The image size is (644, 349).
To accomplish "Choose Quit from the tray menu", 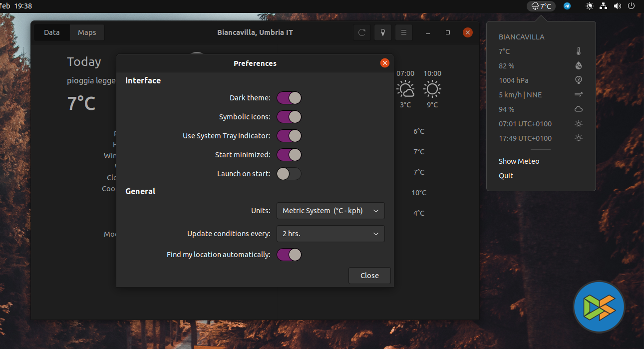I will 506,176.
